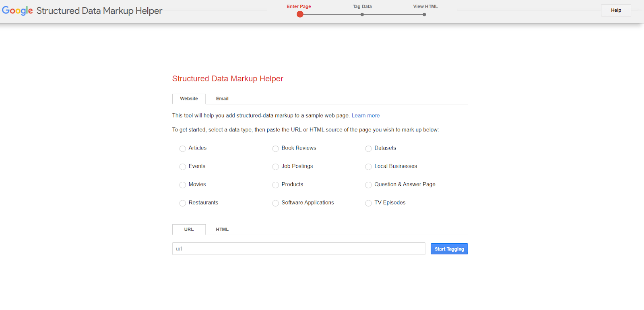Choose Question & Answer Page option
Screen dimensions: 644x310
[x=368, y=185]
